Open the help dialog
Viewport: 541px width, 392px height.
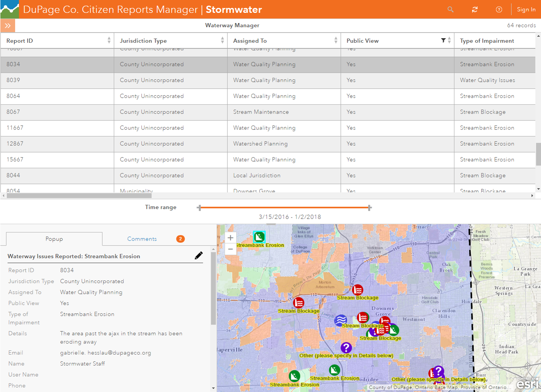click(499, 9)
